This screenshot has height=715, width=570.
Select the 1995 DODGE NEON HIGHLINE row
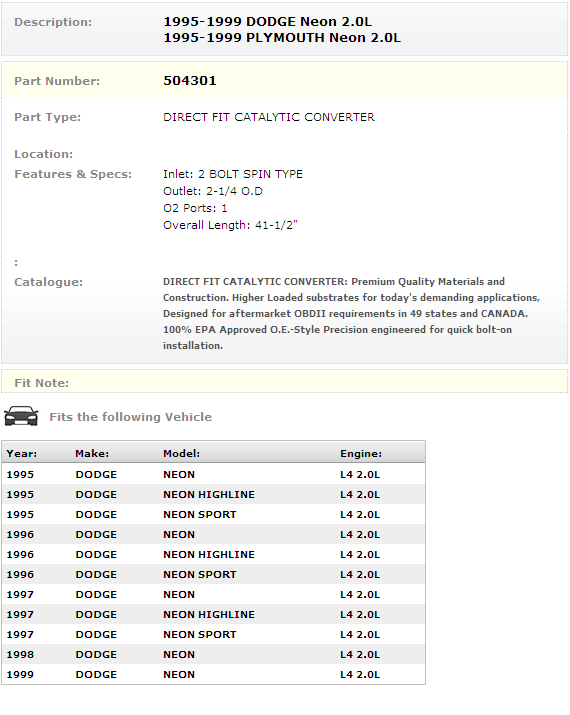[213, 494]
